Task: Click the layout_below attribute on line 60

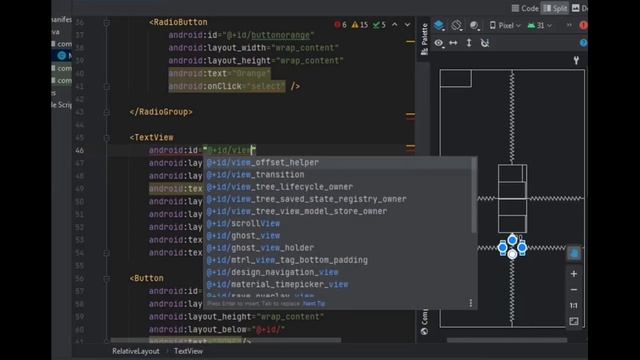Action: [217, 329]
